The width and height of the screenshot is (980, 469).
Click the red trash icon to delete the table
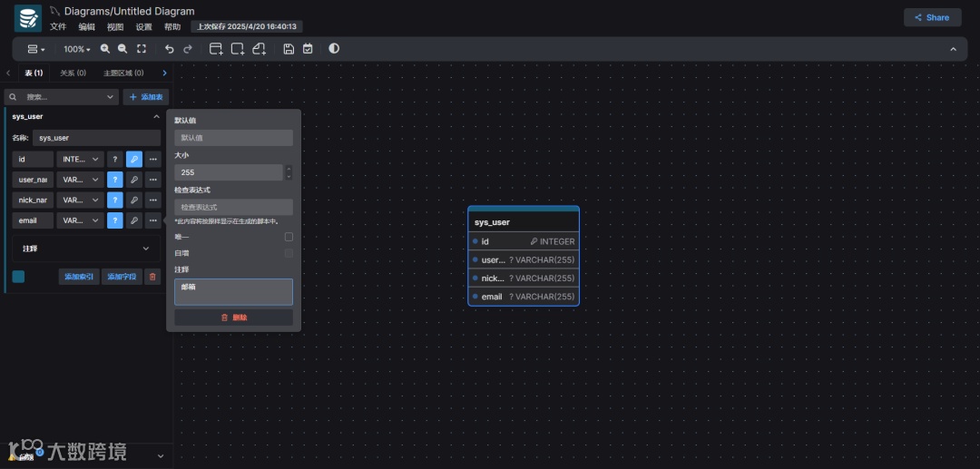pos(153,277)
